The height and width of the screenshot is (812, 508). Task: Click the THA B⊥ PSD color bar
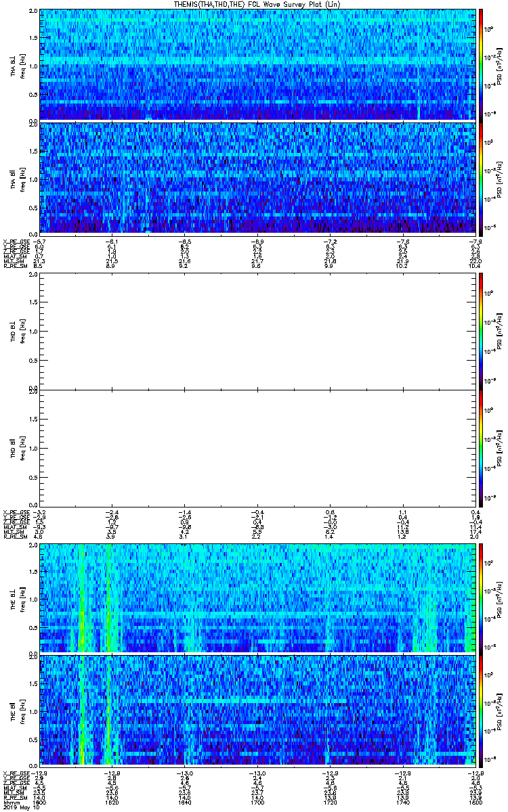click(x=480, y=65)
